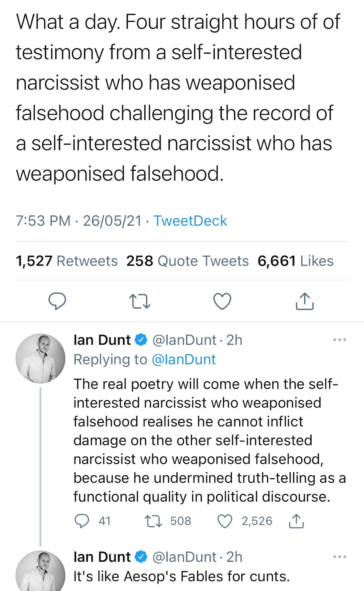View the 6,661 Likes list

295,261
